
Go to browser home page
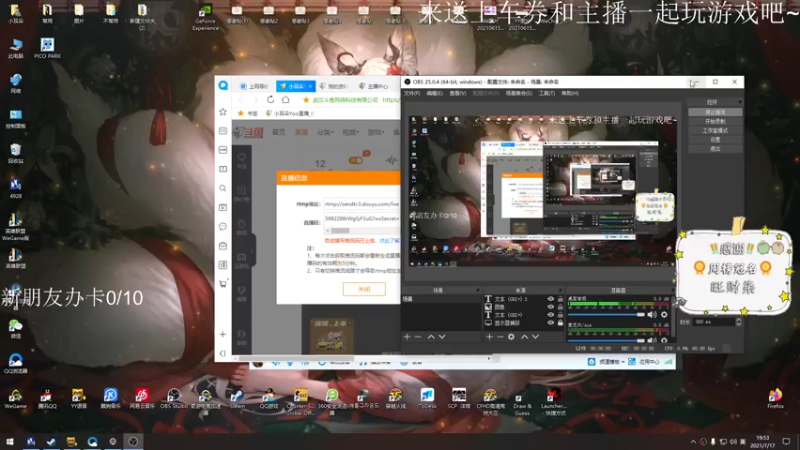coord(286,99)
